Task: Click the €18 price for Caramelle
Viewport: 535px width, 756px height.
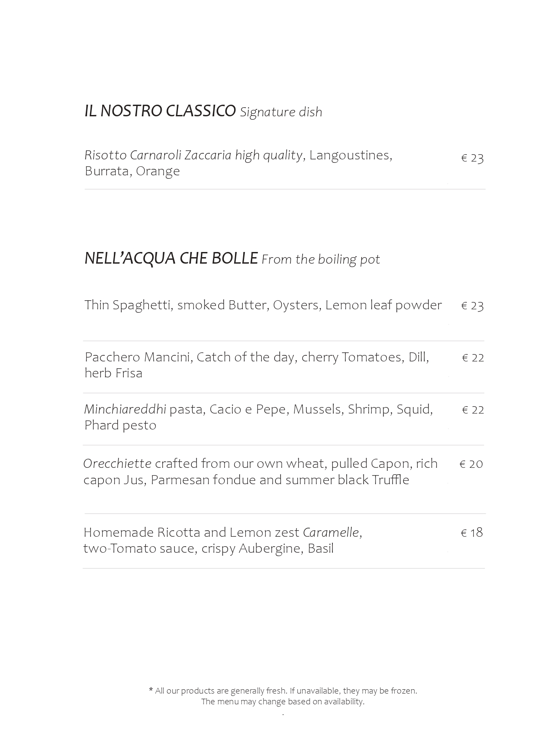Action: click(472, 533)
